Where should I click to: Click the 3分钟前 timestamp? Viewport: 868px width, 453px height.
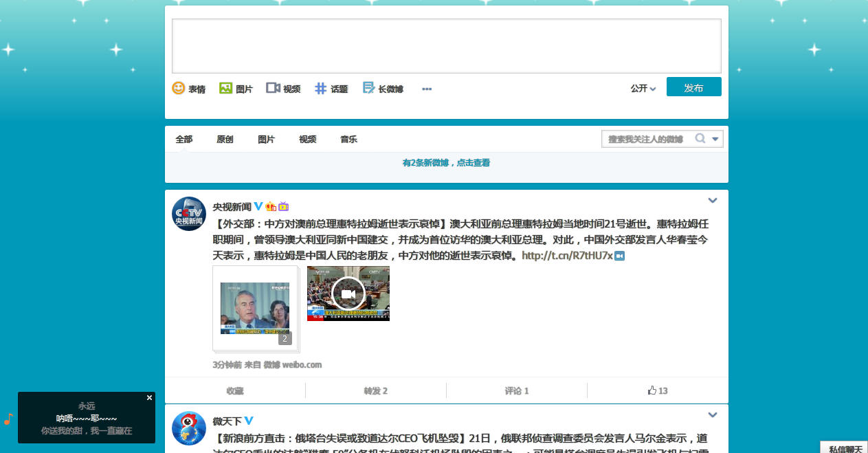227,364
